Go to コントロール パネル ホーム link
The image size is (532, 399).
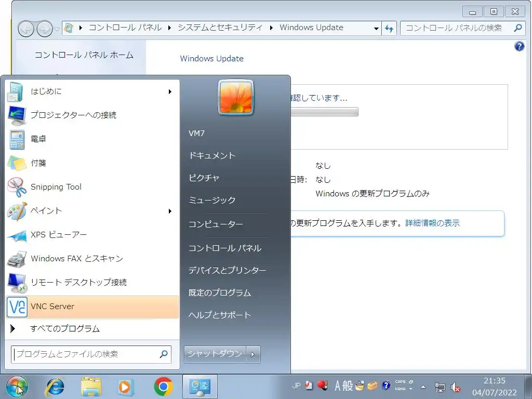[84, 55]
